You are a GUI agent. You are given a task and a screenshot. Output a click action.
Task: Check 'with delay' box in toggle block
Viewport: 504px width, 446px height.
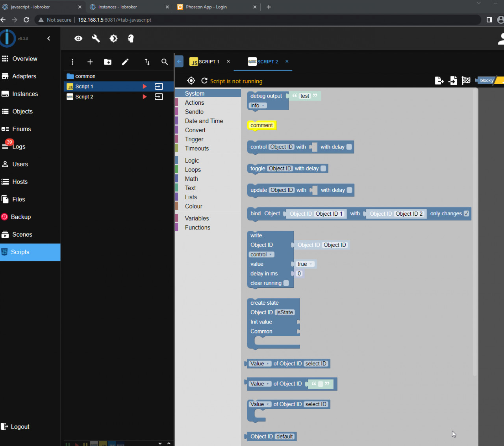pyautogui.click(x=323, y=168)
